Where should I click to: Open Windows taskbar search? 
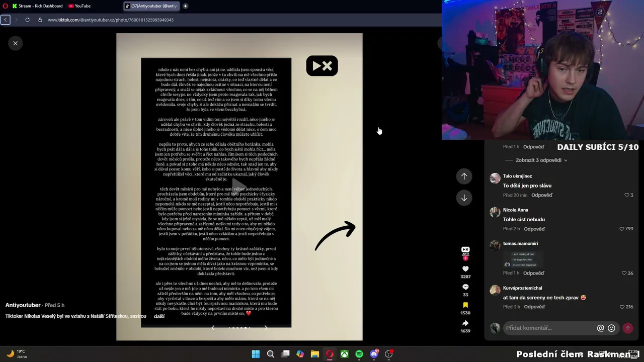tap(271, 354)
